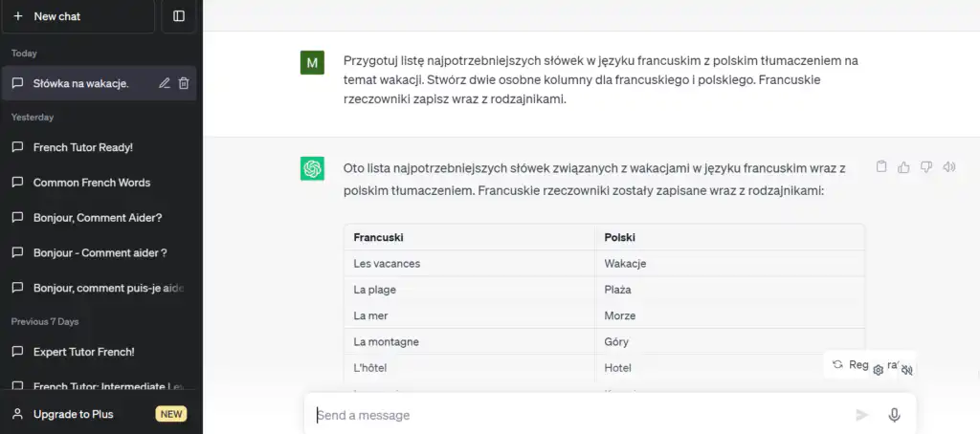Start voice input with the microphone icon
Viewport: 980px width, 434px height.
pos(895,415)
